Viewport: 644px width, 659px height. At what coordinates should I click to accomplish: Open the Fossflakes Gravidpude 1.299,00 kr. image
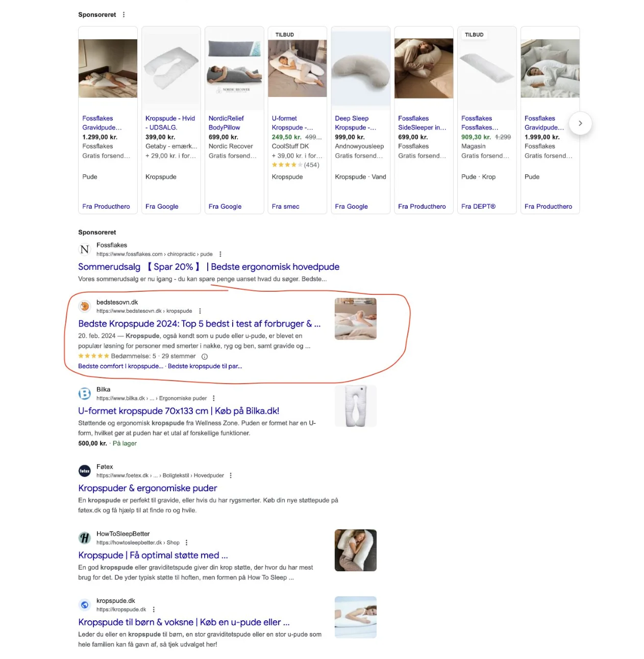pyautogui.click(x=108, y=68)
